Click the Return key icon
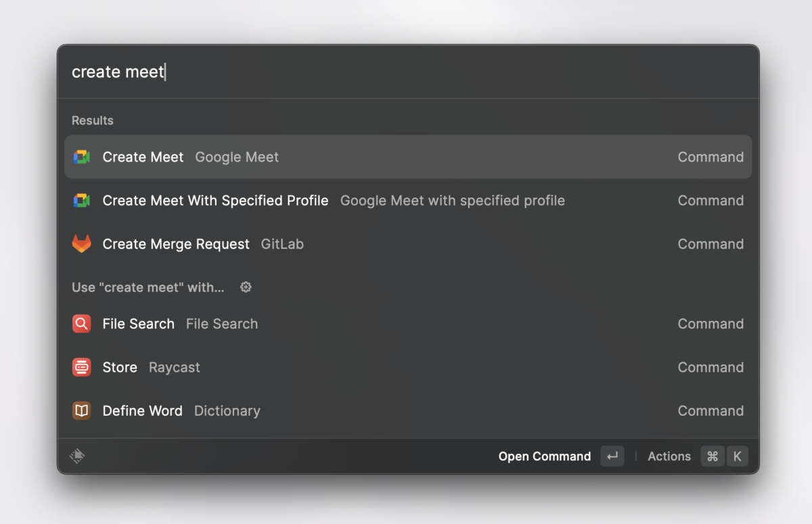Viewport: 812px width, 524px height. click(x=612, y=456)
